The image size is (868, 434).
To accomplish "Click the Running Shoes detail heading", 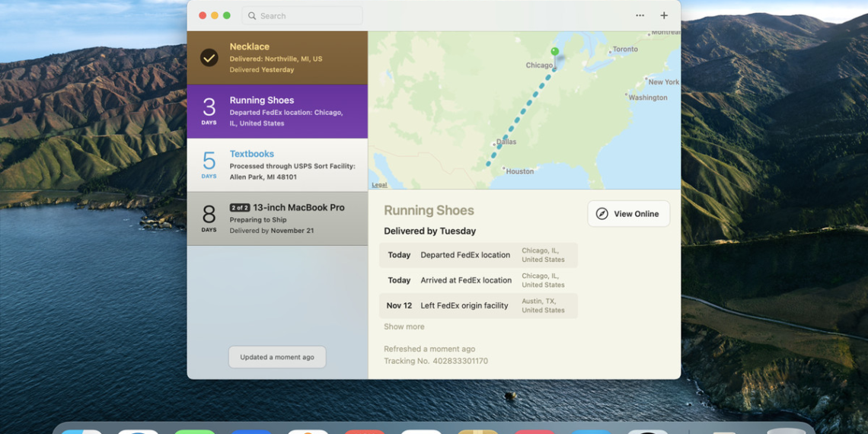I will tap(429, 210).
